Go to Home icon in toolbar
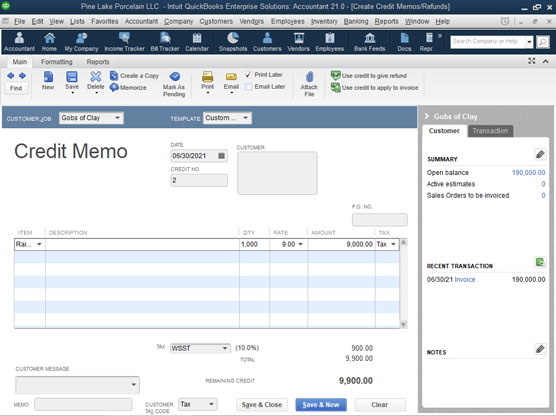Image resolution: width=556 pixels, height=416 pixels. pyautogui.click(x=49, y=41)
